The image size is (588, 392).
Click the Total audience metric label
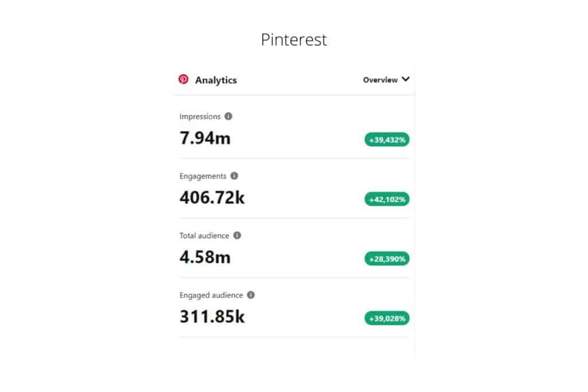click(x=204, y=235)
